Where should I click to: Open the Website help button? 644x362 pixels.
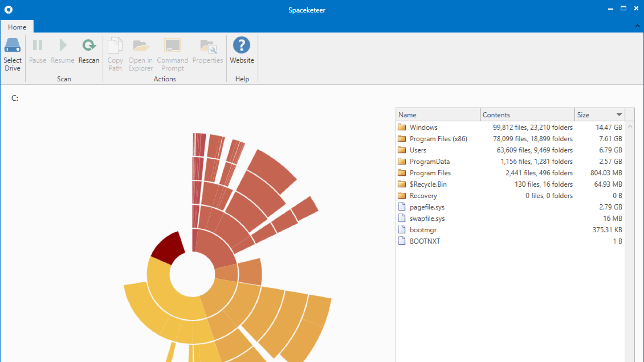(242, 45)
